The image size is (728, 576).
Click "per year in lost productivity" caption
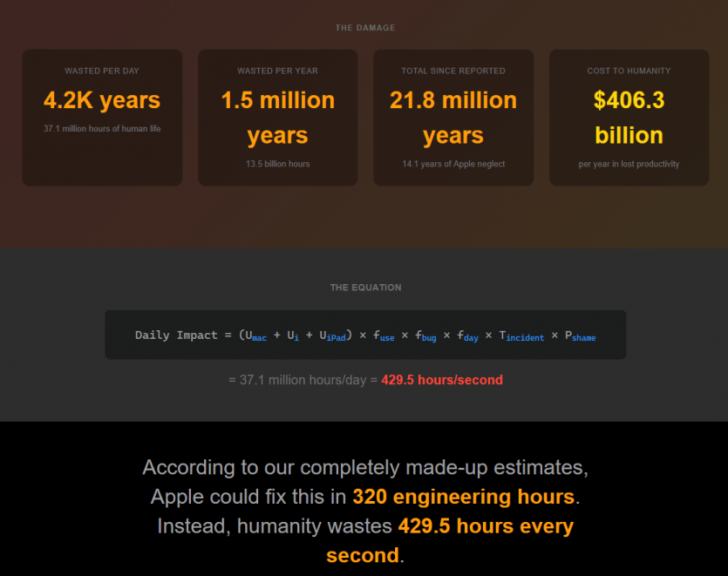pyautogui.click(x=629, y=164)
